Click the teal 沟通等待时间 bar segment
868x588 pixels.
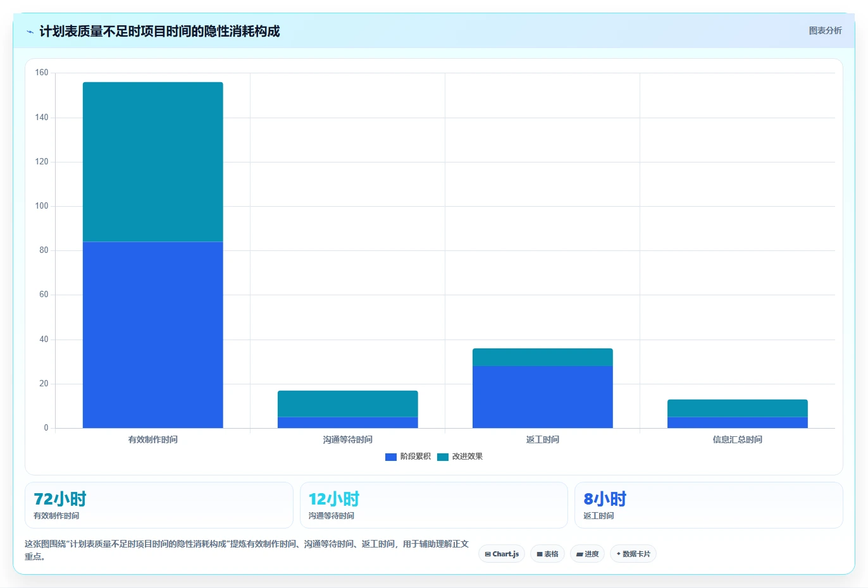coord(348,404)
